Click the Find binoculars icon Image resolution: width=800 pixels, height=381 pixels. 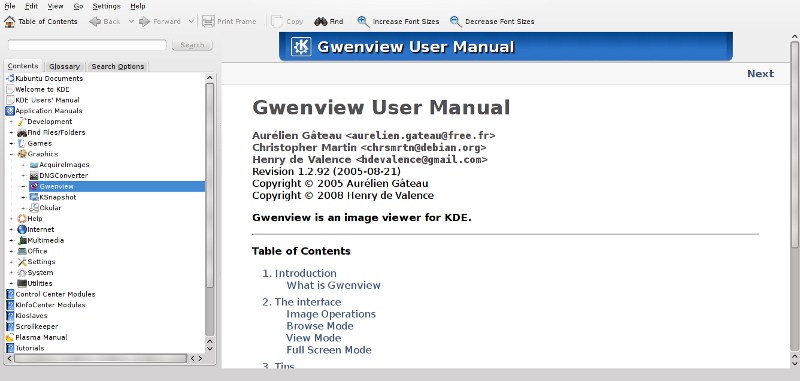pos(320,21)
